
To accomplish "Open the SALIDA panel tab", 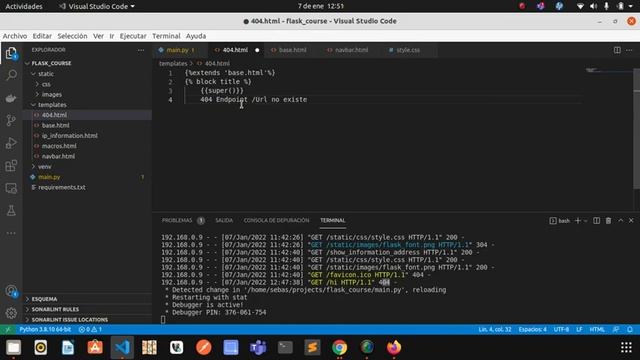I will (x=224, y=220).
